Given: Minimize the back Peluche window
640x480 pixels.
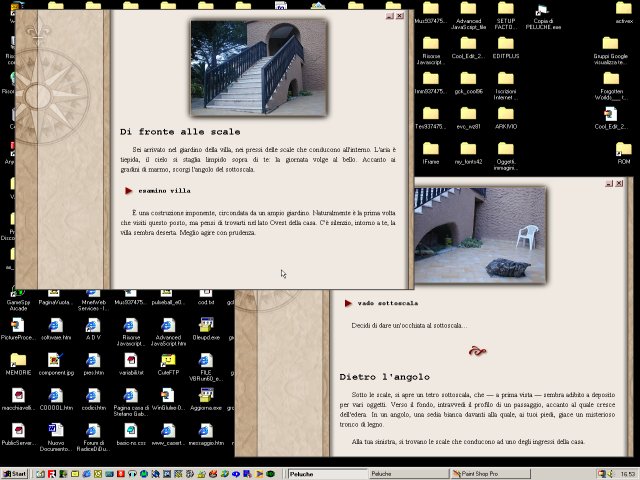Looking at the screenshot, I should [x=609, y=183].
